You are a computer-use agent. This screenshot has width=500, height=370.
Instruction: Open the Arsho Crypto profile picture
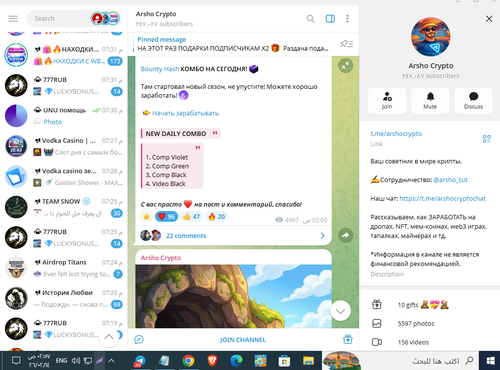pyautogui.click(x=430, y=37)
